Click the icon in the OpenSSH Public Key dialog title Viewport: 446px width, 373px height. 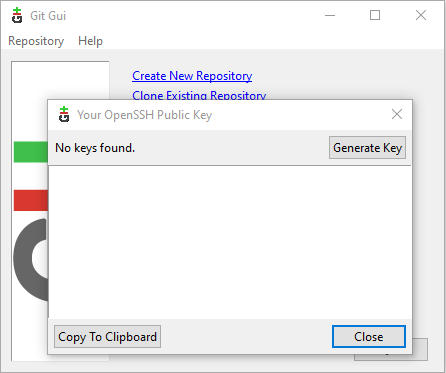tap(64, 114)
